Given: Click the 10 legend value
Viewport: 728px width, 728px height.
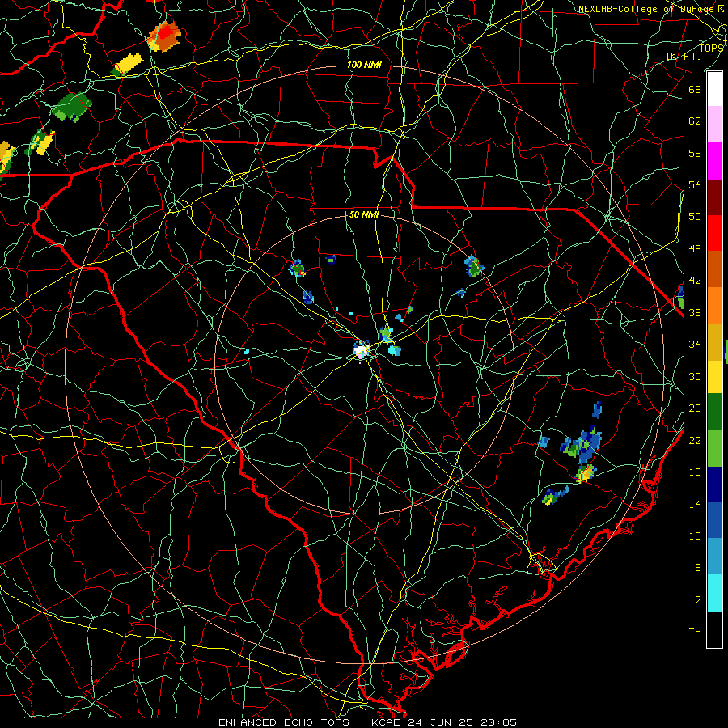Looking at the screenshot, I should click(x=695, y=535).
